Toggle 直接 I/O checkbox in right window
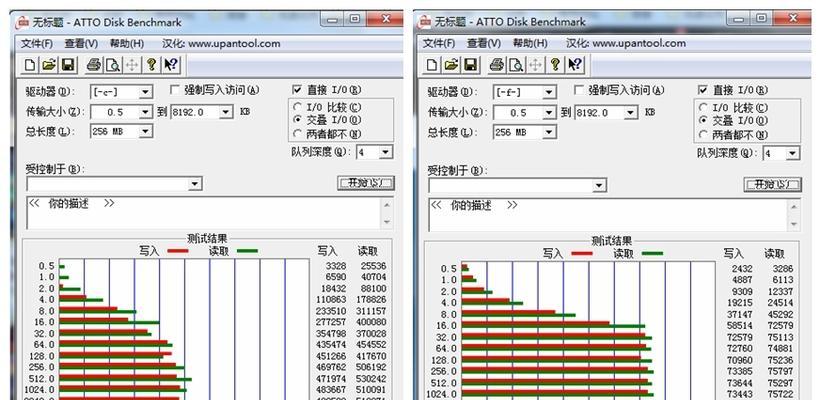820x400 pixels. [x=703, y=90]
